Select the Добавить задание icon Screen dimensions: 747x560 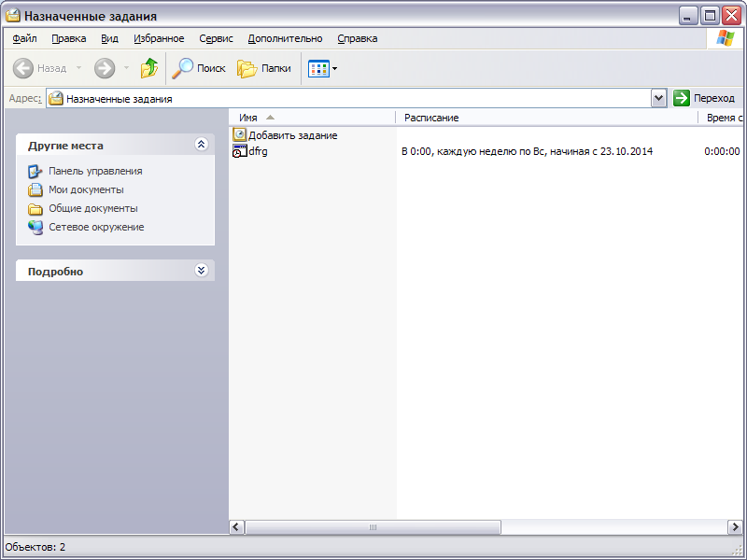click(240, 134)
